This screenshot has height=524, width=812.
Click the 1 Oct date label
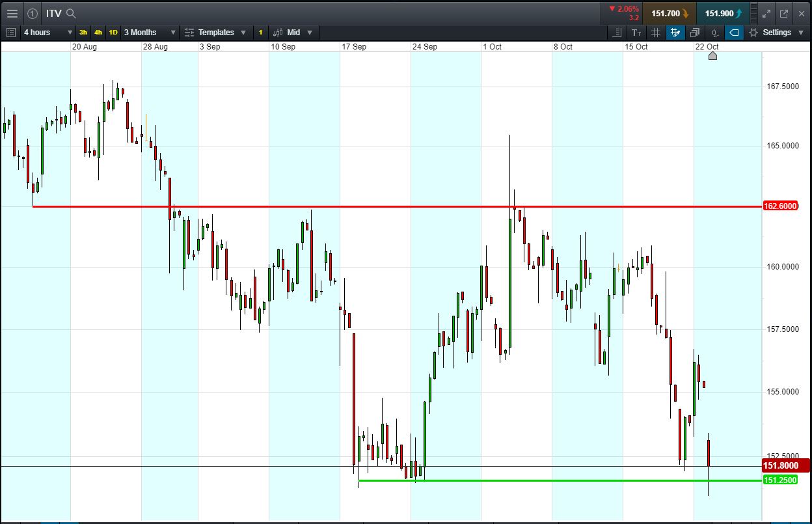pyautogui.click(x=492, y=47)
